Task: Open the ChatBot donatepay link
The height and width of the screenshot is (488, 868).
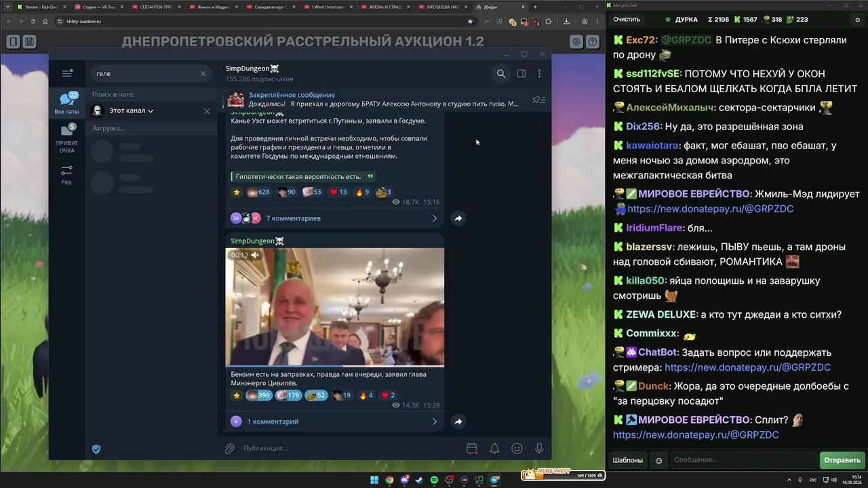Action: pos(747,367)
